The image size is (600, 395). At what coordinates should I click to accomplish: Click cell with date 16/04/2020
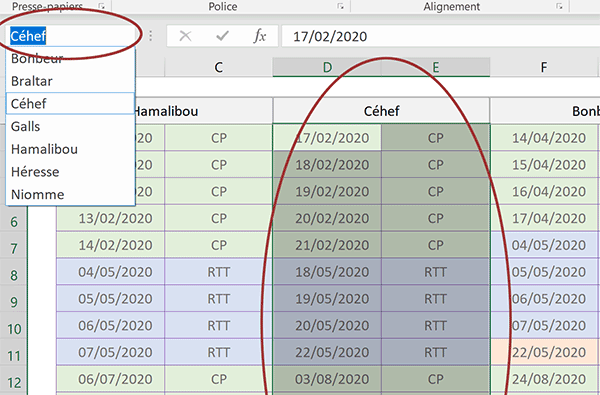pos(544,191)
